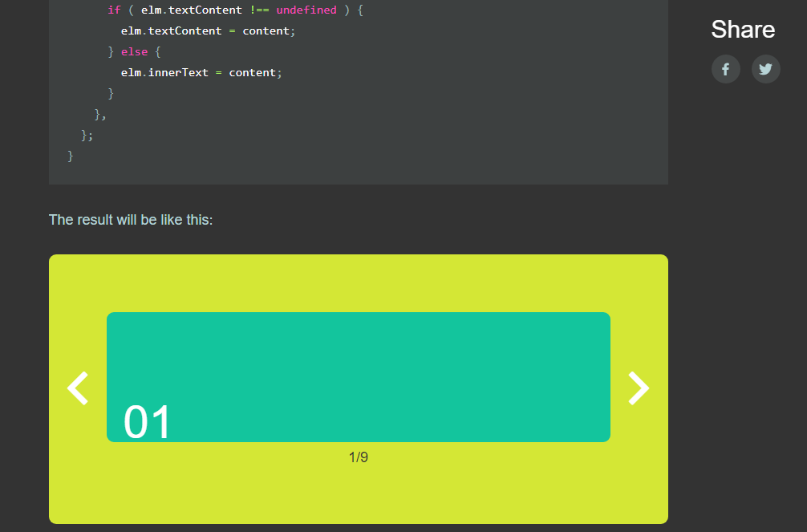Click the white chevron on the carousel's right side

pyautogui.click(x=639, y=388)
